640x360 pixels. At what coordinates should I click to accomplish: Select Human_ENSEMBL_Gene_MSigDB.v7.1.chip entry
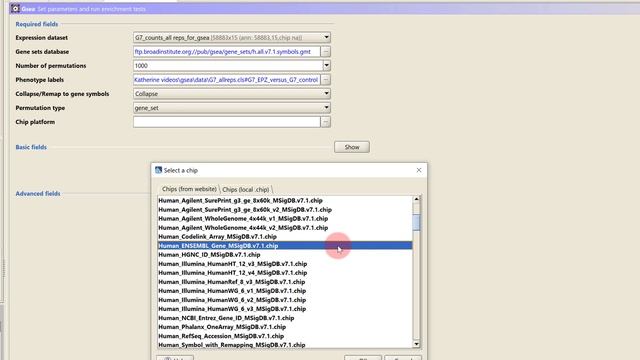(x=285, y=245)
